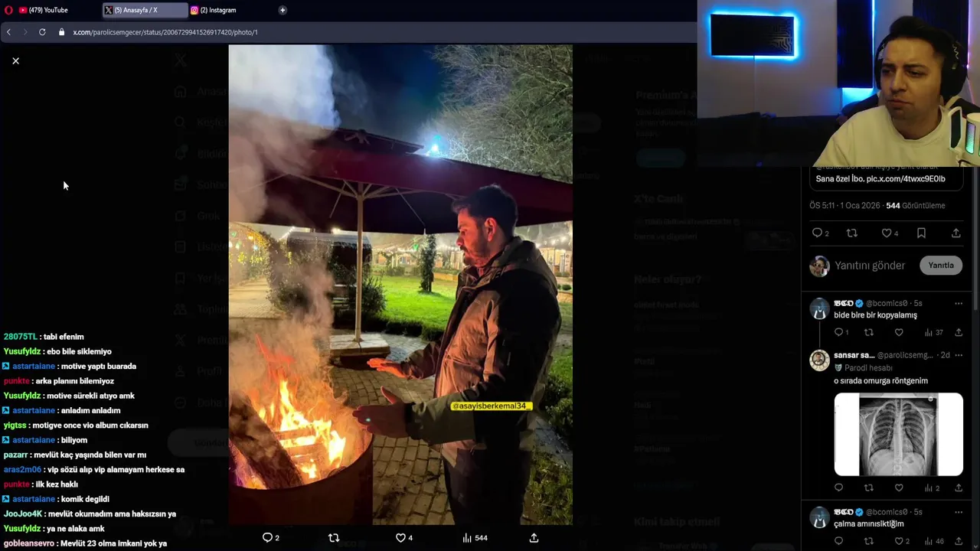The height and width of the screenshot is (551, 980).
Task: Open a new browser tab with the plus
Action: click(283, 10)
